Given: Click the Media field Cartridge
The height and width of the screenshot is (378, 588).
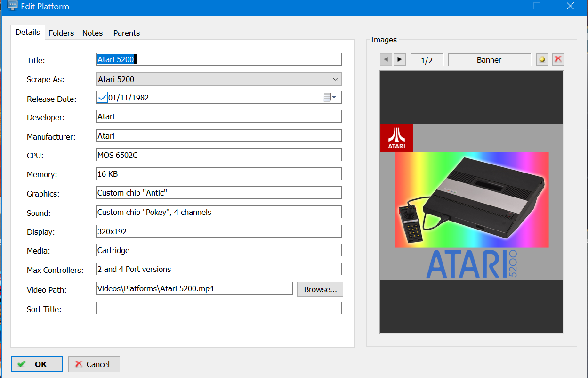Looking at the screenshot, I should (x=219, y=250).
